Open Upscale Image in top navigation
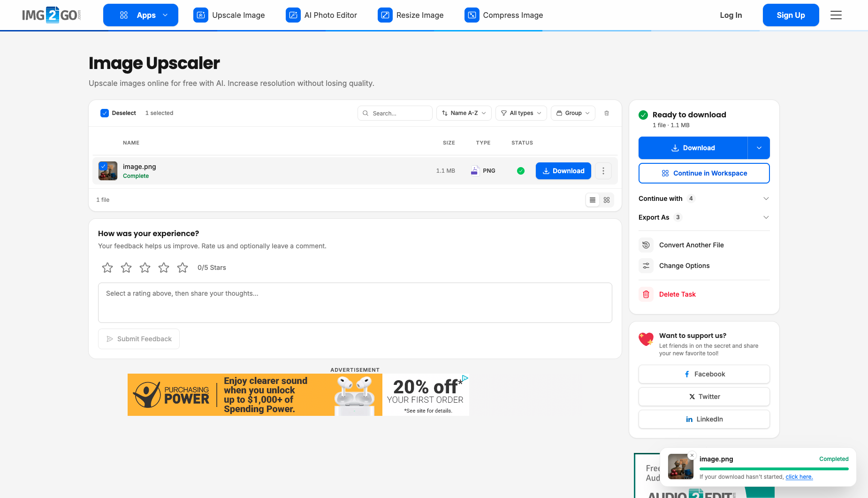The height and width of the screenshot is (498, 868). 229,15
